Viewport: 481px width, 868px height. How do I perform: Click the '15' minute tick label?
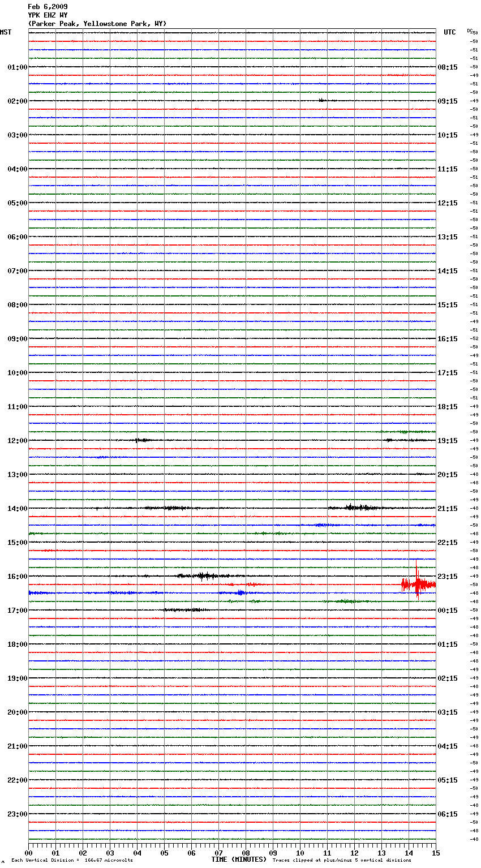click(x=436, y=853)
